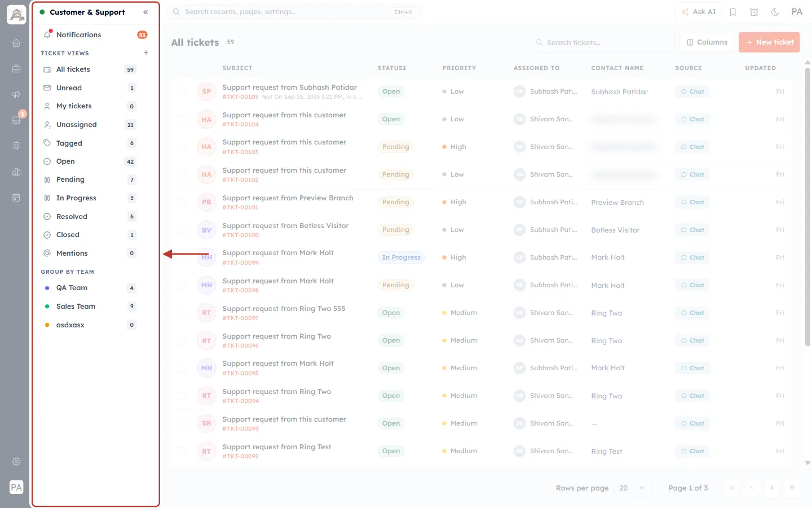This screenshot has height=508, width=812.
Task: Open the inbox icon with red badge
Action: pos(16,120)
